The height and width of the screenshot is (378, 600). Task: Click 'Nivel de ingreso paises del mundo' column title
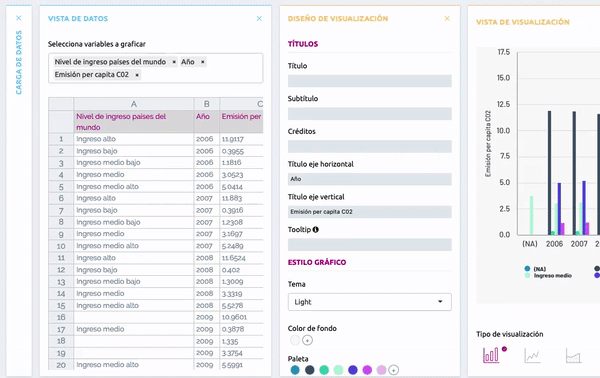[x=134, y=122]
